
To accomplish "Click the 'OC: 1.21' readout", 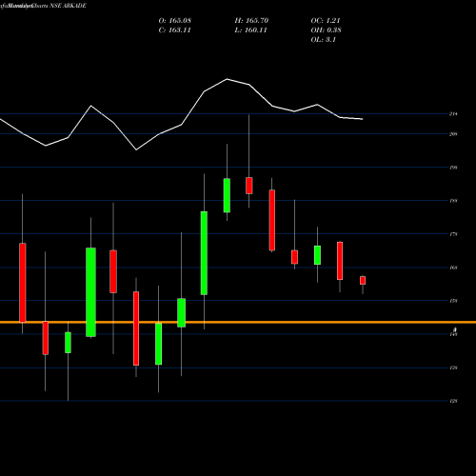I will (x=326, y=21).
